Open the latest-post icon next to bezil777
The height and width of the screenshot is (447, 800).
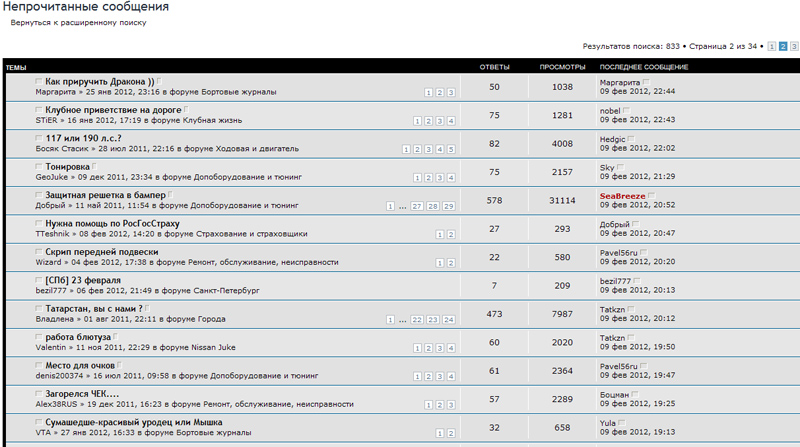pyautogui.click(x=637, y=281)
